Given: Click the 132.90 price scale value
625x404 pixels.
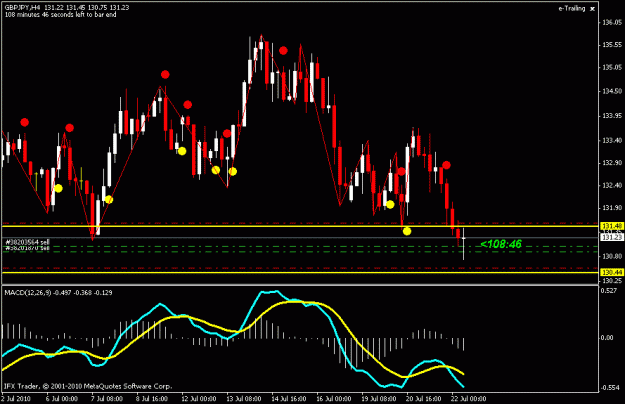Looking at the screenshot, I should click(x=612, y=163).
